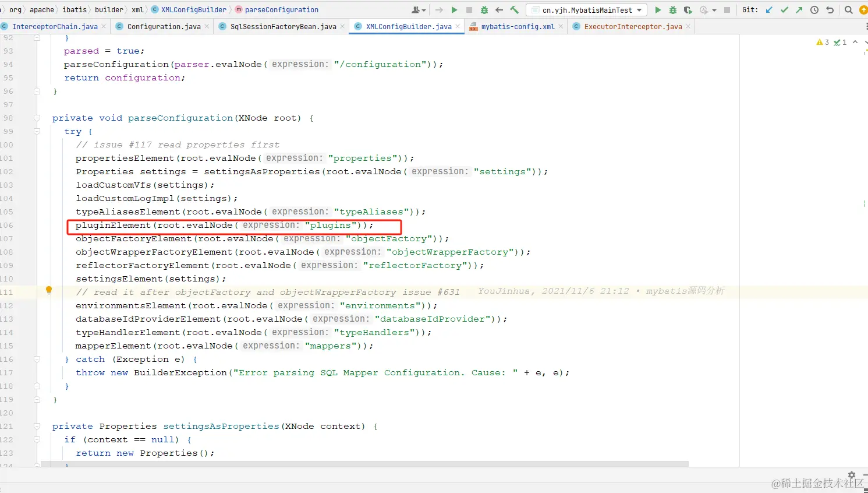Close the ExecutorInterceptor.java tab
The width and height of the screenshot is (868, 493).
688,26
